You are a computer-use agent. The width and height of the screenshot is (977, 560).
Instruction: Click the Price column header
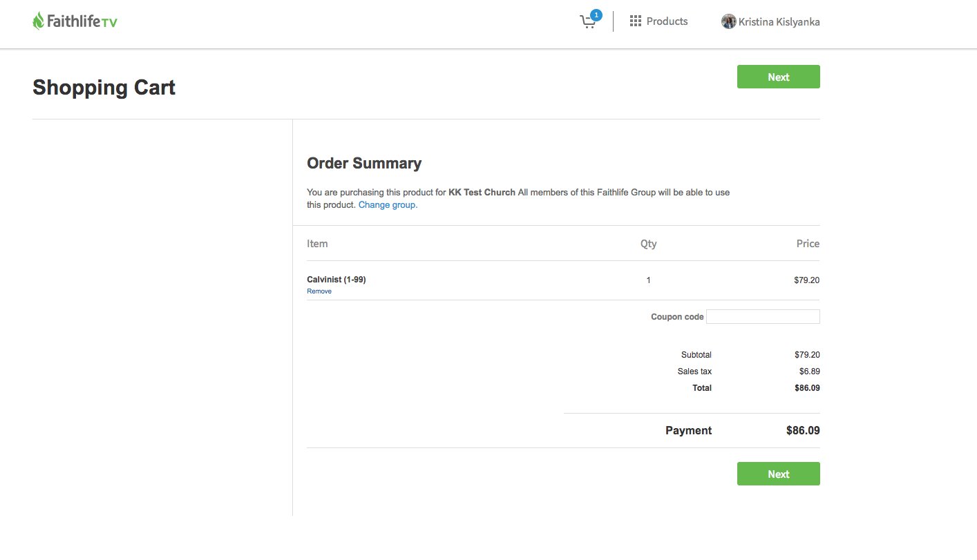click(x=808, y=244)
